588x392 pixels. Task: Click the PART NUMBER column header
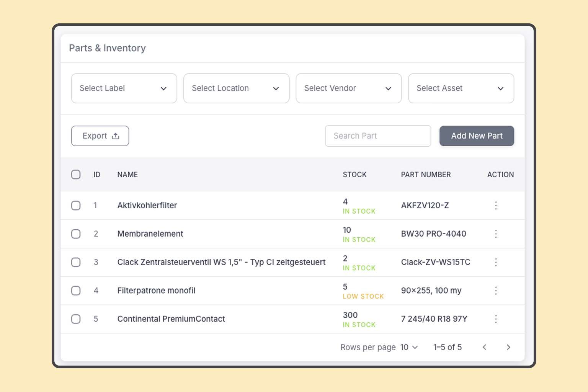click(x=426, y=175)
